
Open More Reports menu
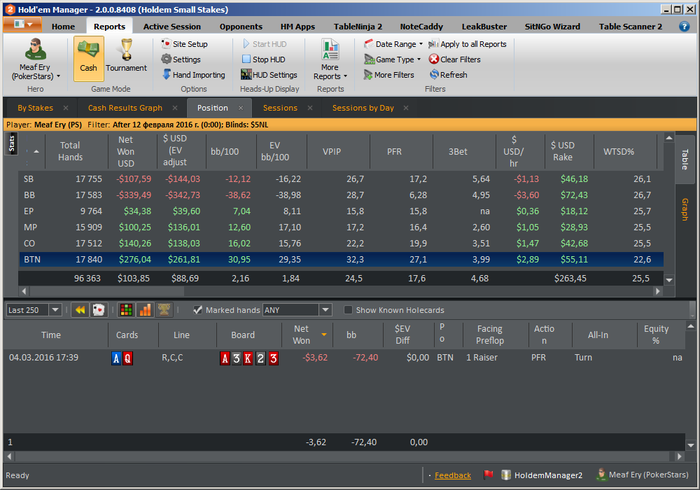[330, 60]
